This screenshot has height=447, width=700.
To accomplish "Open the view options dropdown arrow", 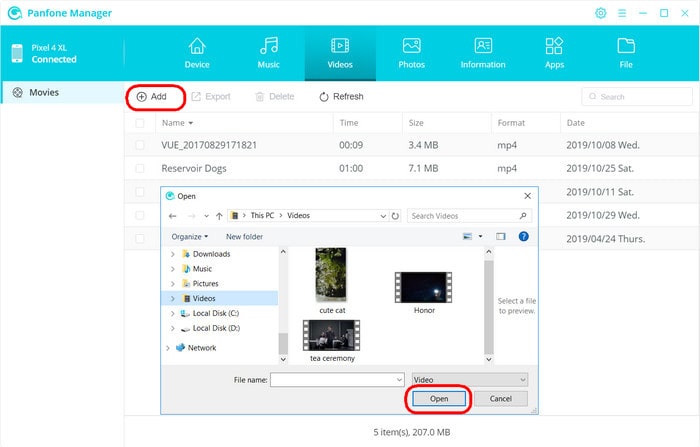I will point(480,236).
